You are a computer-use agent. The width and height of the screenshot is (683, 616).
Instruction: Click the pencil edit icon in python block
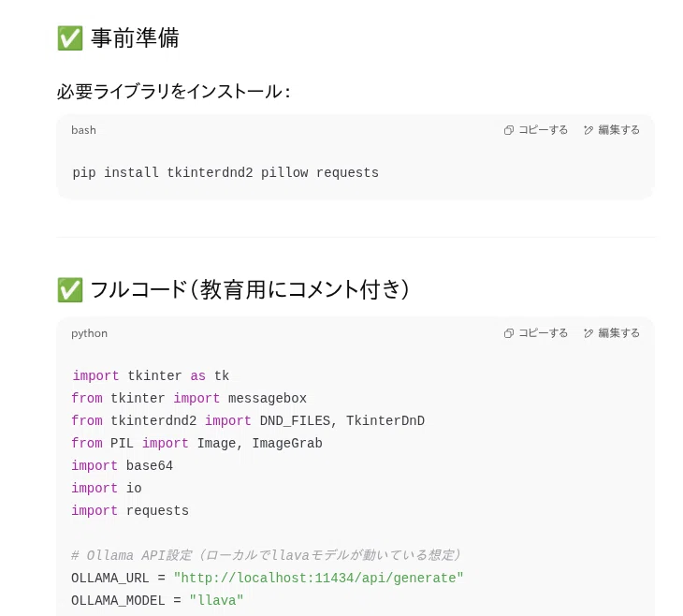[x=589, y=333]
